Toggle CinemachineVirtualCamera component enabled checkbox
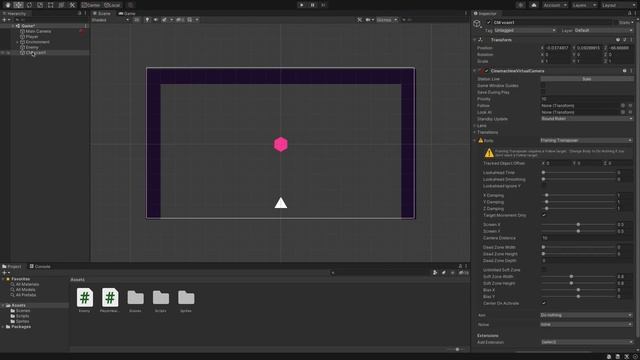 click(x=487, y=71)
